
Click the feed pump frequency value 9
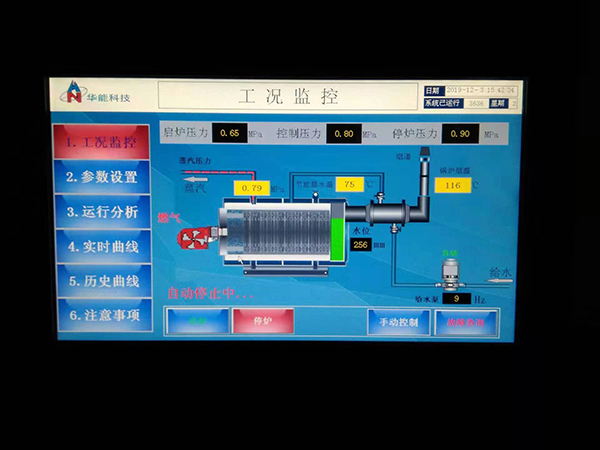[457, 298]
